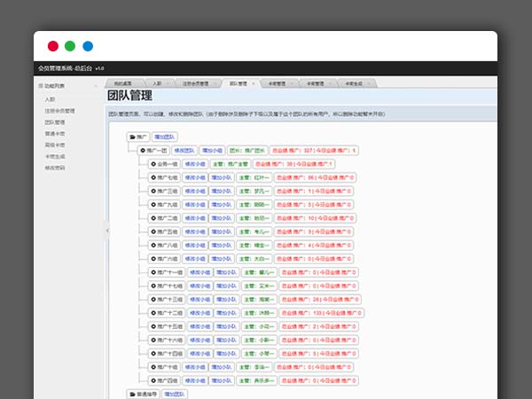Click 增加团队 button next to 推广

pos(165,137)
